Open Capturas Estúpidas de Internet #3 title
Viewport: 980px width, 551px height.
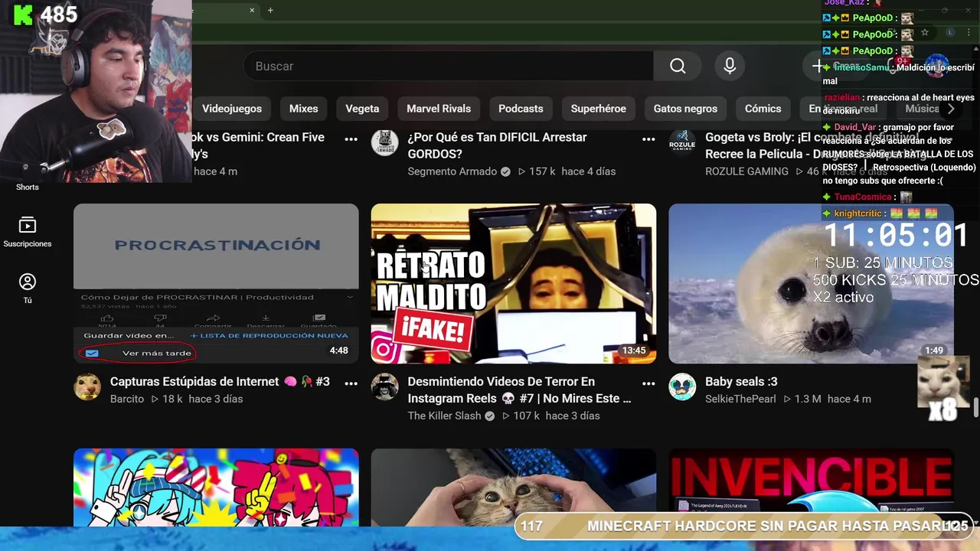point(220,381)
